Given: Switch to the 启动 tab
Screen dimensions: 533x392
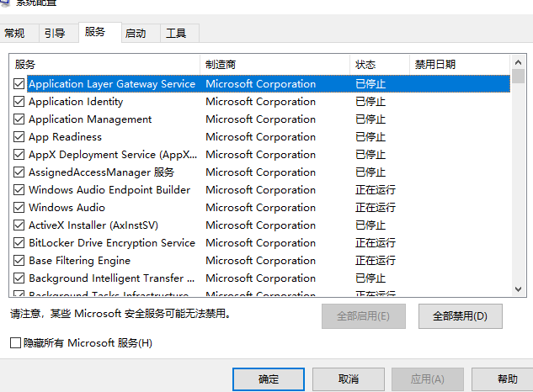Looking at the screenshot, I should point(136,34).
